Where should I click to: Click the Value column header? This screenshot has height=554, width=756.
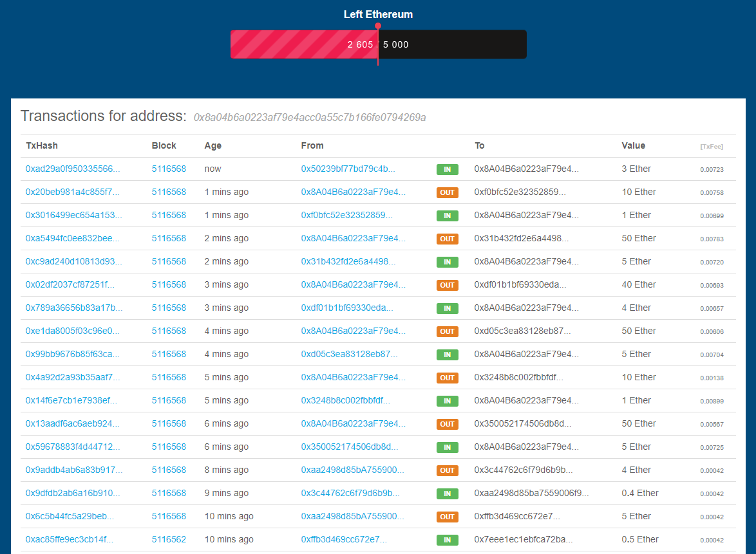click(633, 145)
